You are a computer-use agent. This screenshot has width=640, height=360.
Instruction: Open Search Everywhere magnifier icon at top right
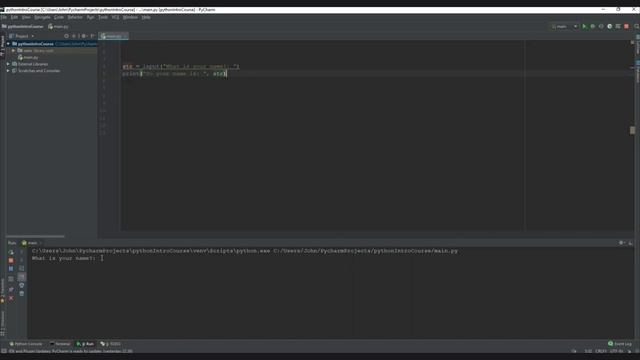(636, 26)
